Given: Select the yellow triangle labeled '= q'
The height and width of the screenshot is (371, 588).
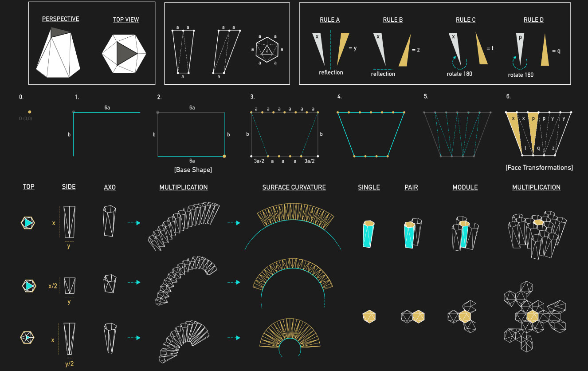Looking at the screenshot, I should 545,50.
